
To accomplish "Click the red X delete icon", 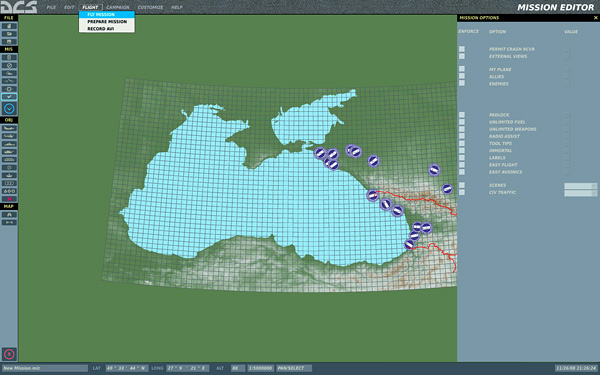I will click(x=9, y=199).
